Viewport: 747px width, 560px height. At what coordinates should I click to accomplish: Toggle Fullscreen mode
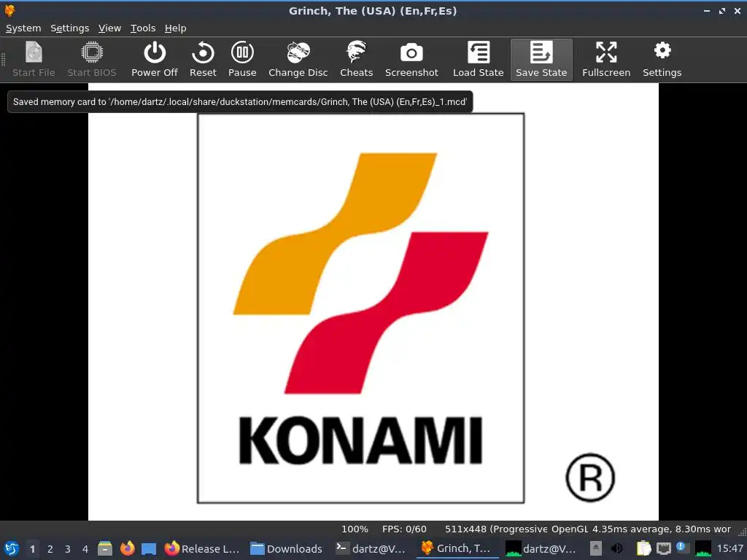(x=606, y=60)
